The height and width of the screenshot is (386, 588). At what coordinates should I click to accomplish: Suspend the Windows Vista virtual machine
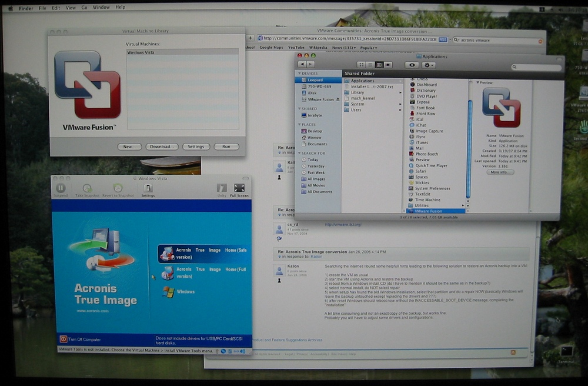tap(61, 190)
